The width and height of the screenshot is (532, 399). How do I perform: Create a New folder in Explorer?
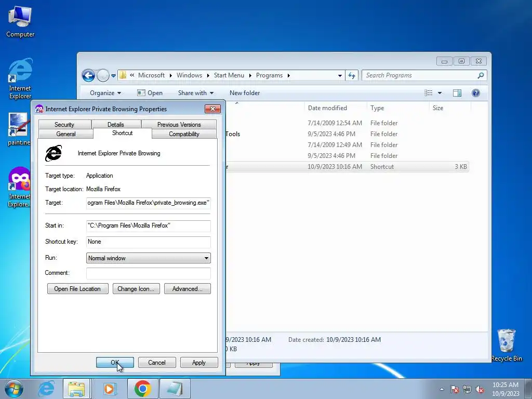tap(245, 93)
